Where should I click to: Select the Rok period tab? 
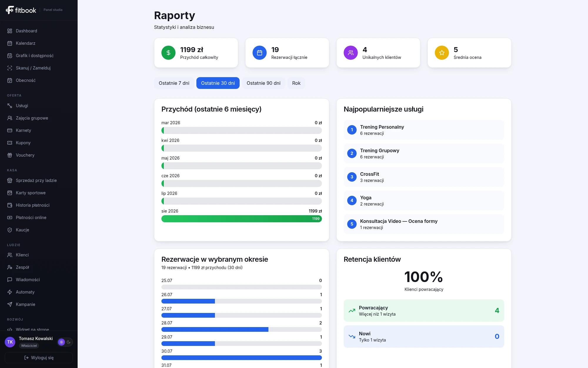296,83
